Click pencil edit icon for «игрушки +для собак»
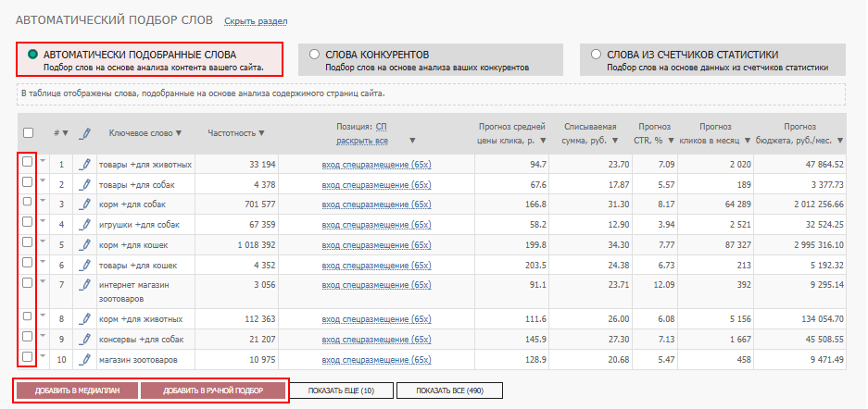 point(85,224)
